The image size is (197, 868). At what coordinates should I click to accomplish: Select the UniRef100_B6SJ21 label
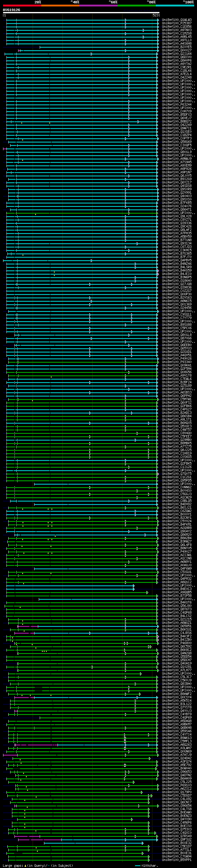coord(177,507)
